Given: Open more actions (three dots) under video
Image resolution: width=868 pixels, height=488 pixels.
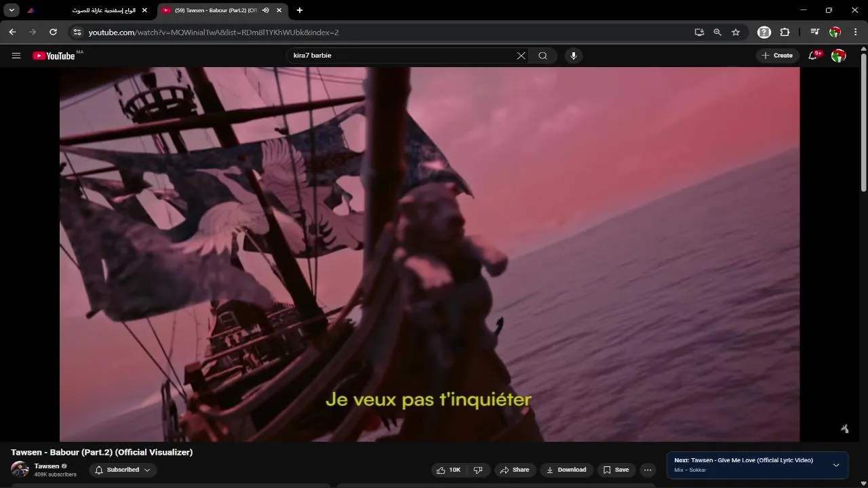Looking at the screenshot, I should click(x=648, y=470).
